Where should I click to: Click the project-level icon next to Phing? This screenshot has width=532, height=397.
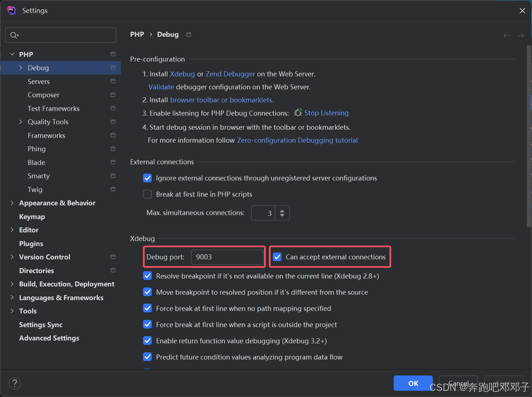(x=113, y=149)
